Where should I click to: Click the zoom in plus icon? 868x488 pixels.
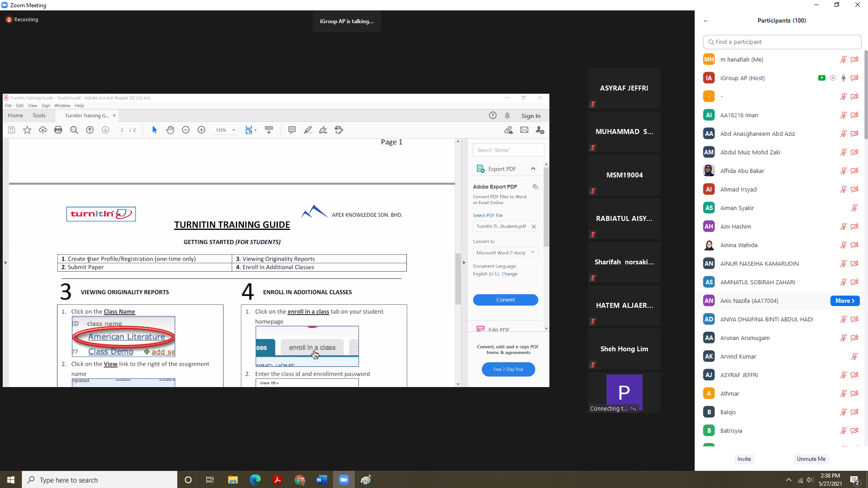coord(201,130)
